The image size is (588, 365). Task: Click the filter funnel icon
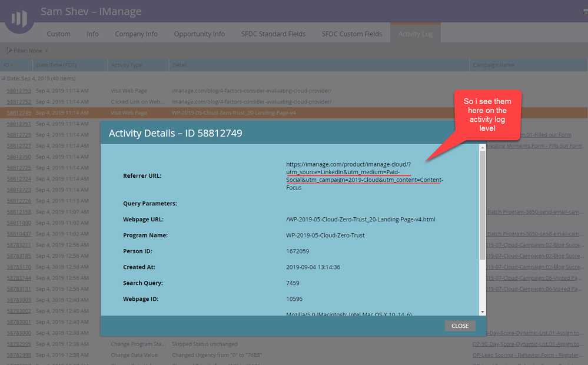pyautogui.click(x=9, y=51)
